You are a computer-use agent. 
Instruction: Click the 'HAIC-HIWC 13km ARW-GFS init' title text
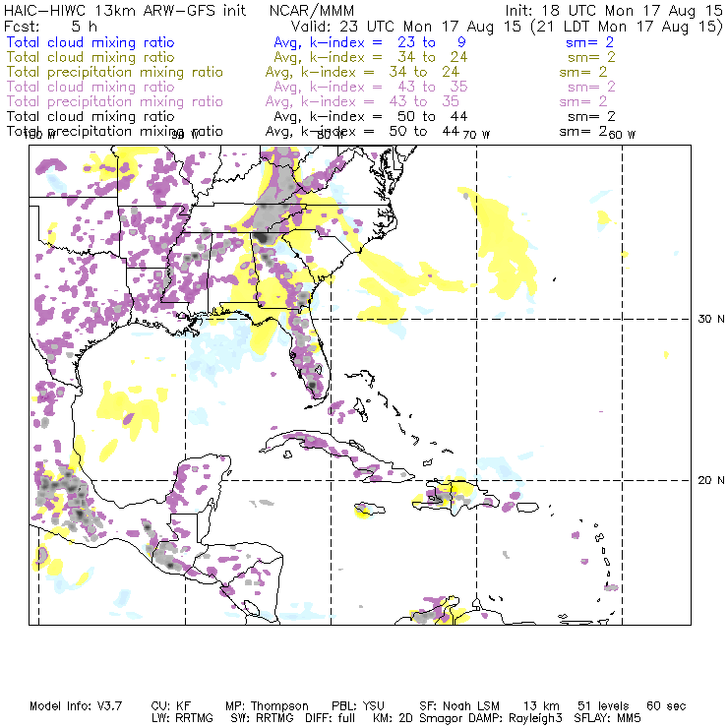[125, 10]
